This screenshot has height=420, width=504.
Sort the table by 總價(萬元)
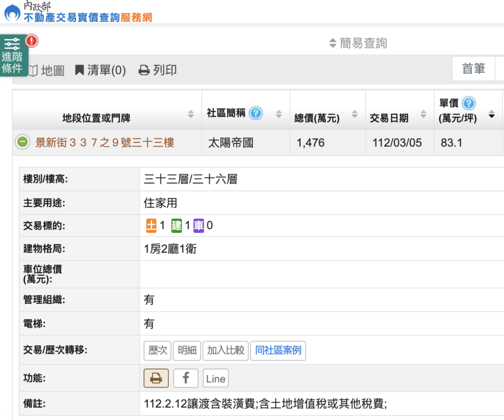(x=354, y=115)
